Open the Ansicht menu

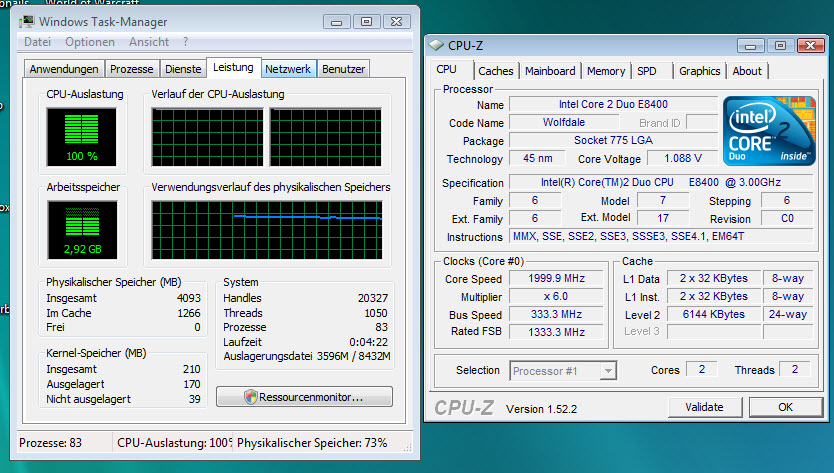(149, 42)
